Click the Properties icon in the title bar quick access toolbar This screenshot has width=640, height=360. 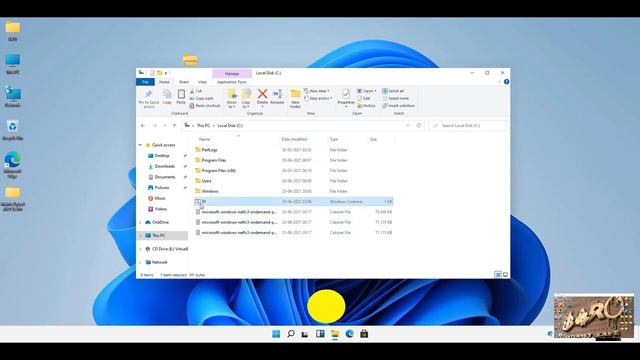pos(152,73)
